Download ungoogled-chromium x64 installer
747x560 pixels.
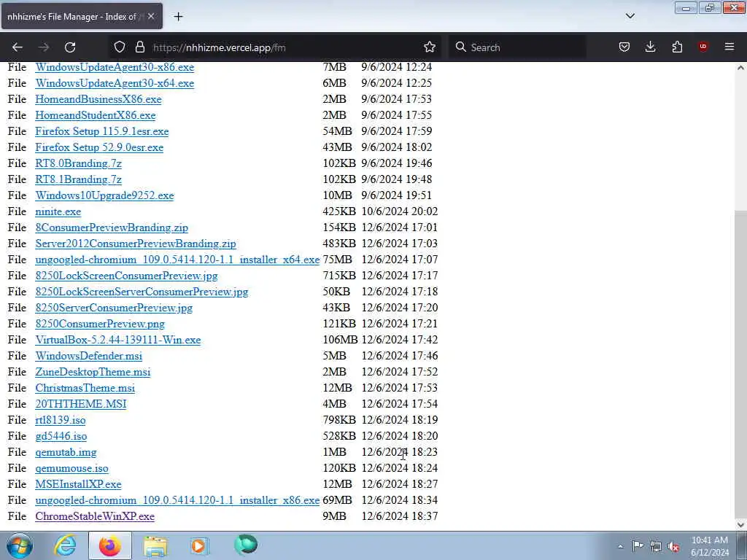[x=177, y=260]
